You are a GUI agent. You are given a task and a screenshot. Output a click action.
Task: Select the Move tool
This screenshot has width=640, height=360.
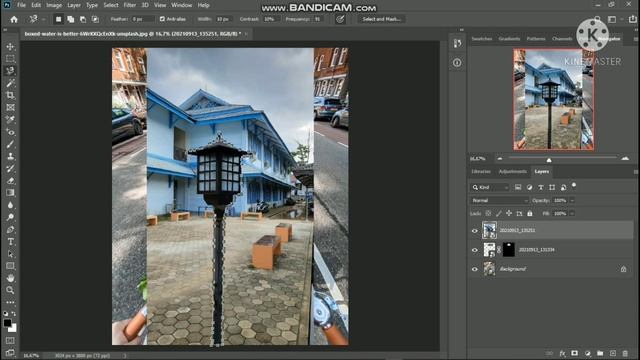[10, 47]
